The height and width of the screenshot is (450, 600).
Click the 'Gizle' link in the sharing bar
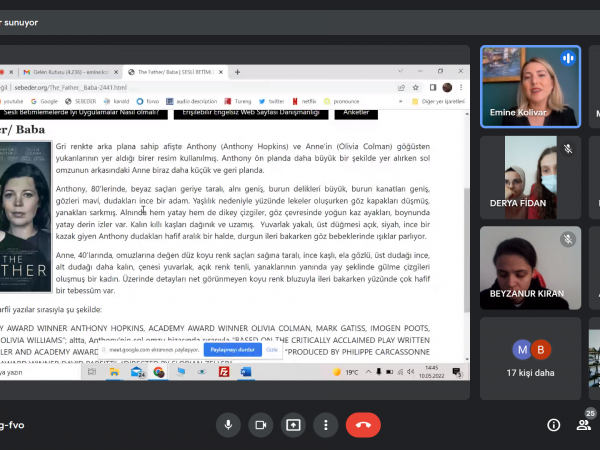pos(272,350)
